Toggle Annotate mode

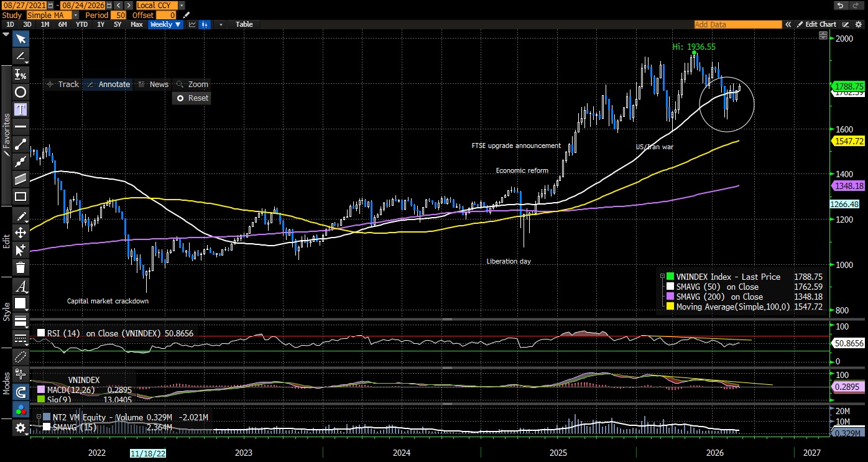(109, 85)
